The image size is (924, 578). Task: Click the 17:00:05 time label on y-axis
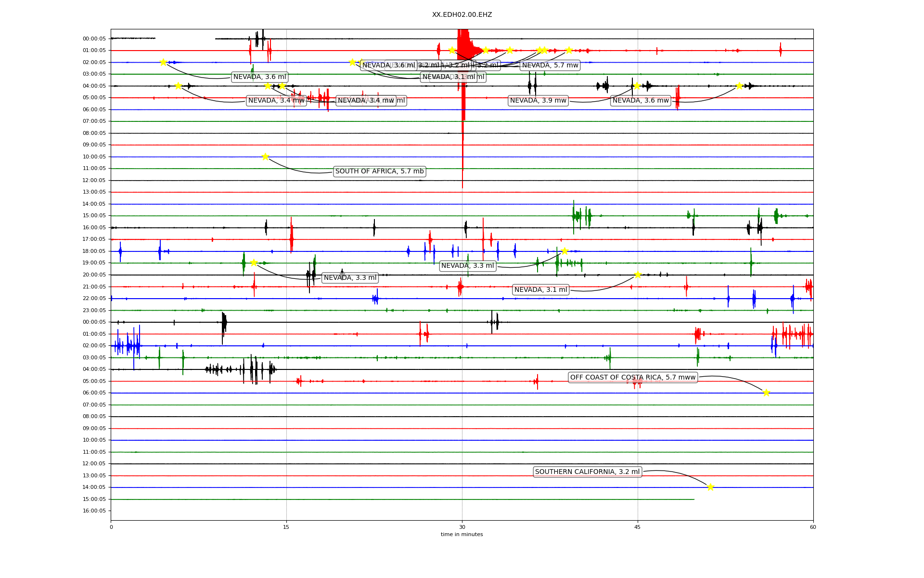coord(94,239)
